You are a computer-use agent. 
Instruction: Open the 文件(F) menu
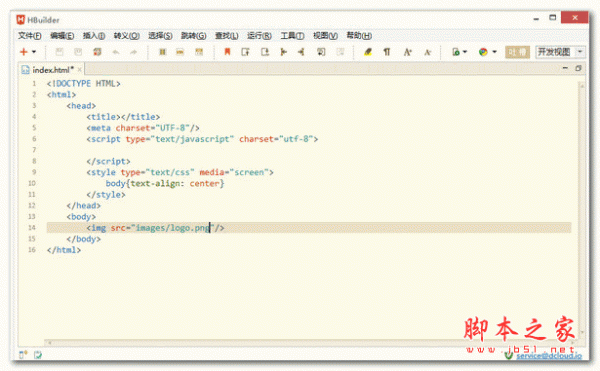coord(29,36)
